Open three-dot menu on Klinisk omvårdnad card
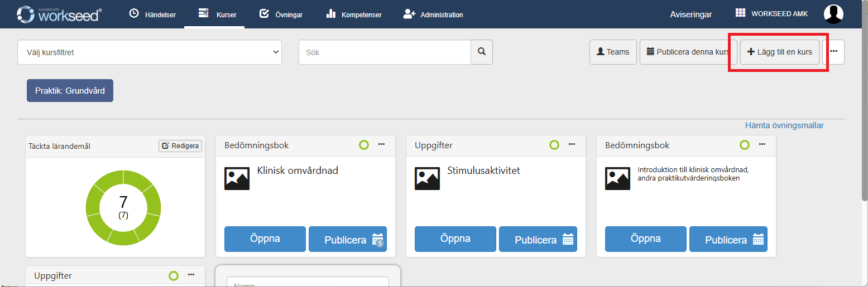 (381, 144)
